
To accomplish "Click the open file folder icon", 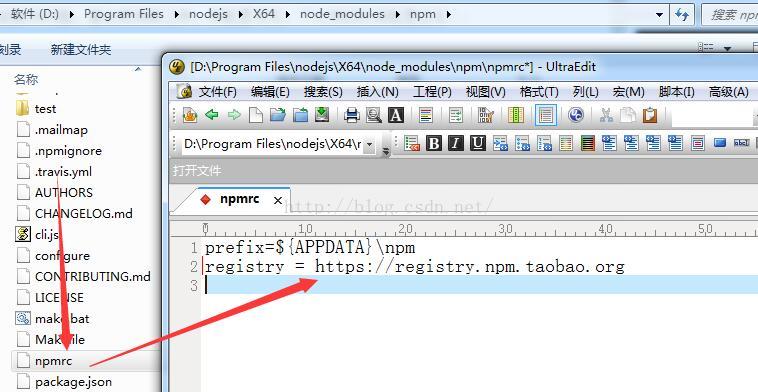I will pos(277,115).
